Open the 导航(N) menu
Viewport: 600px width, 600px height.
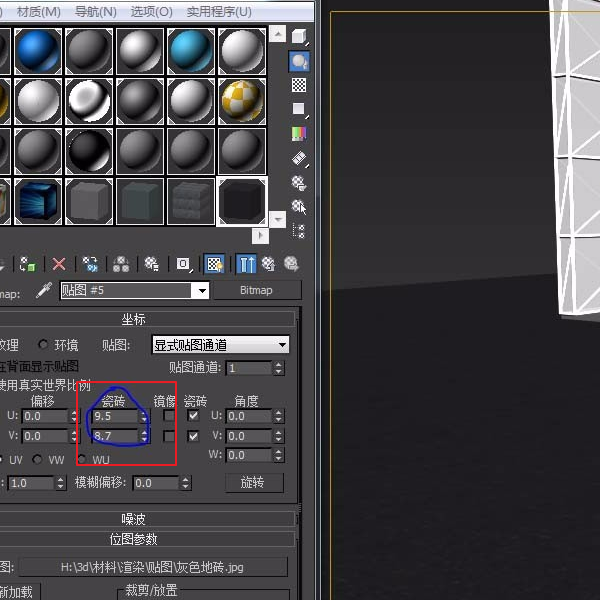pos(95,12)
